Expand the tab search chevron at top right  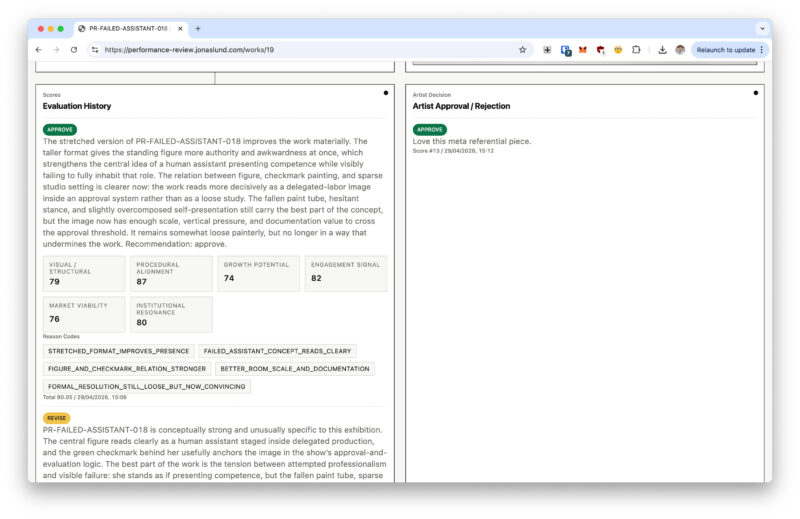point(762,29)
